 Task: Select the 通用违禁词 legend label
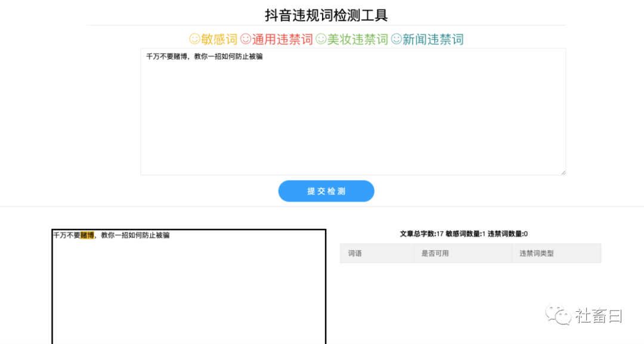[283, 39]
